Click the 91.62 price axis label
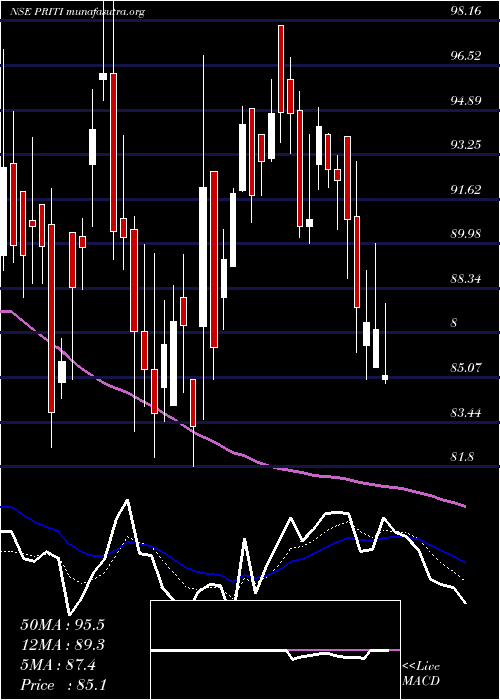 pos(466,189)
